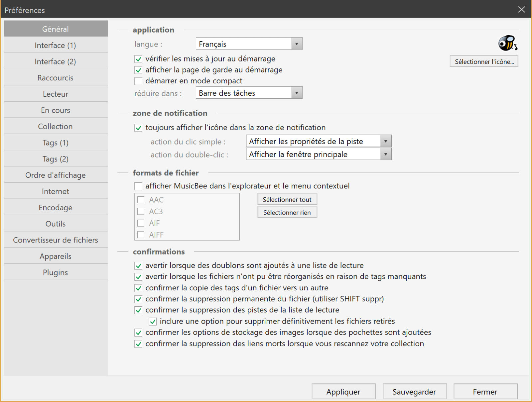The height and width of the screenshot is (402, 532).
Task: Enable "démarrer en mode compact"
Action: (138, 81)
